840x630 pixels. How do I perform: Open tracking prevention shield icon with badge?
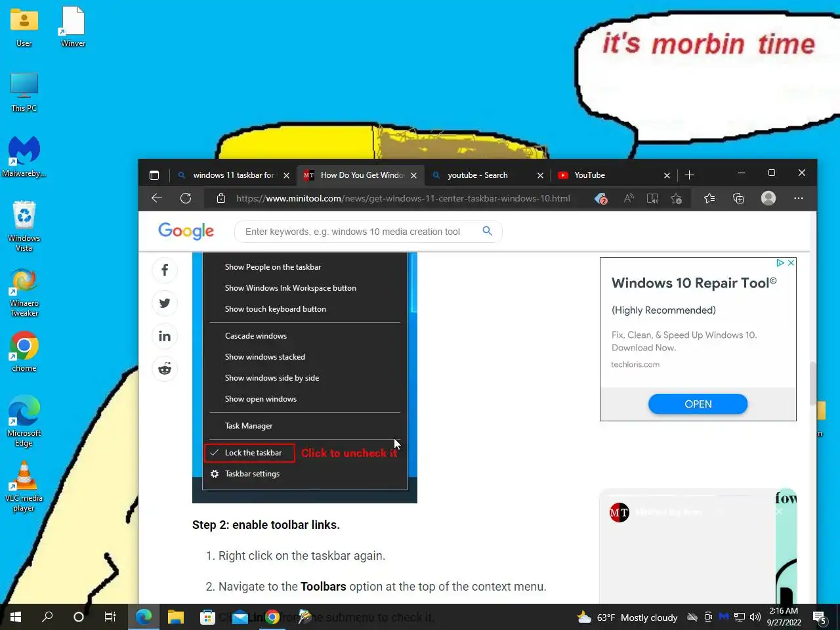tap(601, 198)
